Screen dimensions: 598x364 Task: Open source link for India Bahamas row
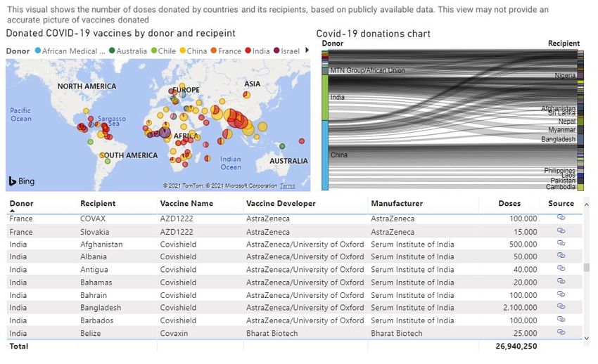[561, 281]
